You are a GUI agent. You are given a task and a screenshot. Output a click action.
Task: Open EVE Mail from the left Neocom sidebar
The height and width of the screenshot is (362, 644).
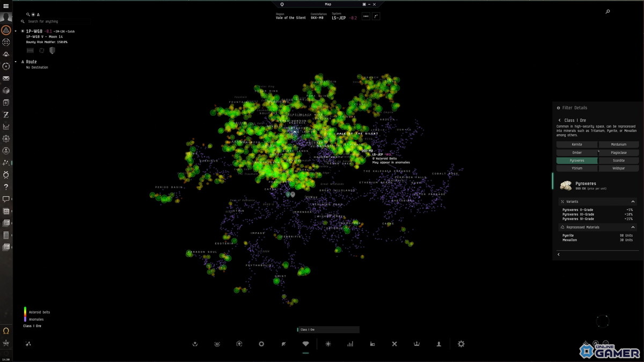pyautogui.click(x=5, y=78)
